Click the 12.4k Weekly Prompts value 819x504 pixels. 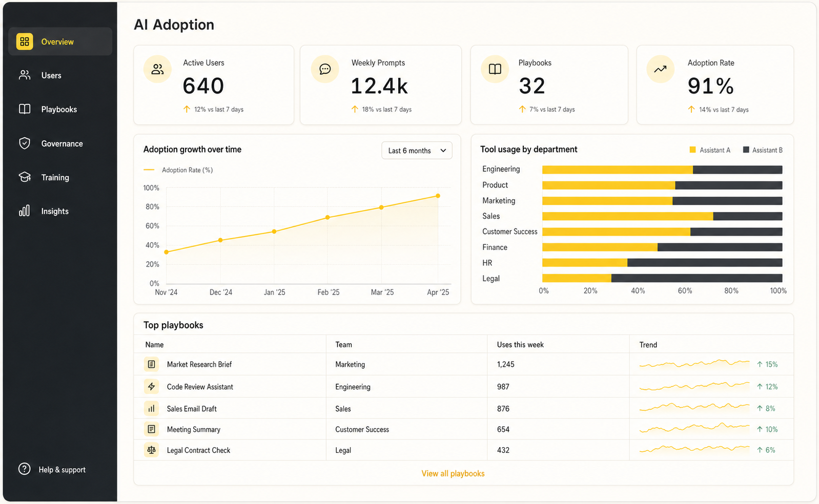point(379,86)
